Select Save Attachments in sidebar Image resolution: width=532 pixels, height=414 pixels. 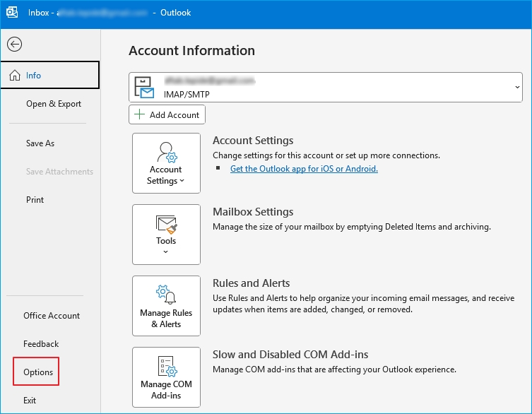click(x=59, y=172)
